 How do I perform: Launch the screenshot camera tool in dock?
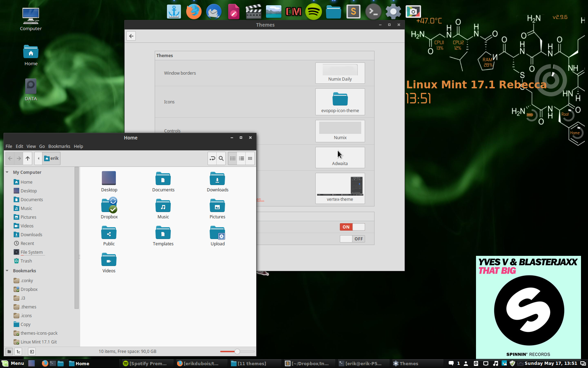413,12
